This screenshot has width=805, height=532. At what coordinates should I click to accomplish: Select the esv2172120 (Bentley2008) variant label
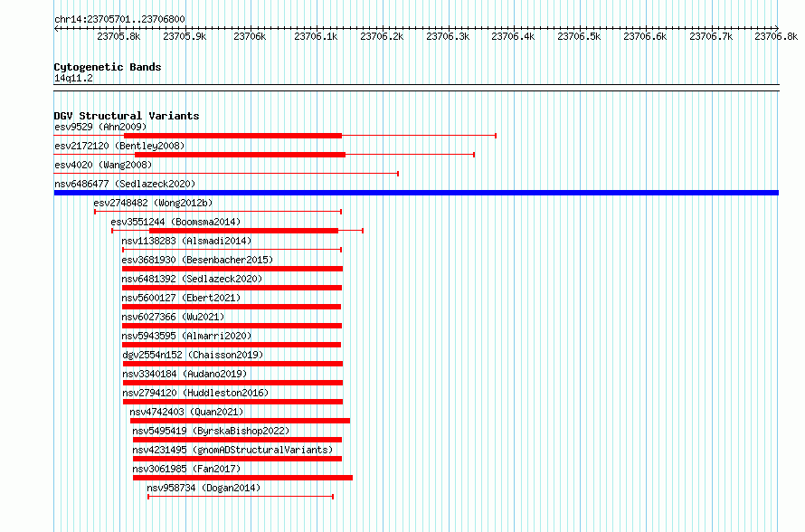click(119, 146)
